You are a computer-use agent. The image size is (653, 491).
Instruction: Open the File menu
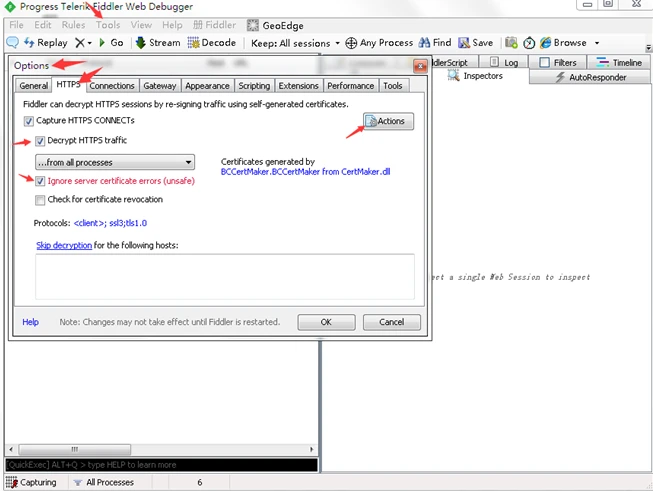(16, 25)
